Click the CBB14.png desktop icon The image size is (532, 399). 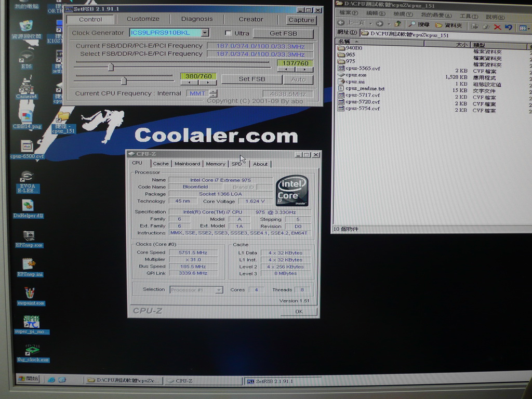pos(27,120)
